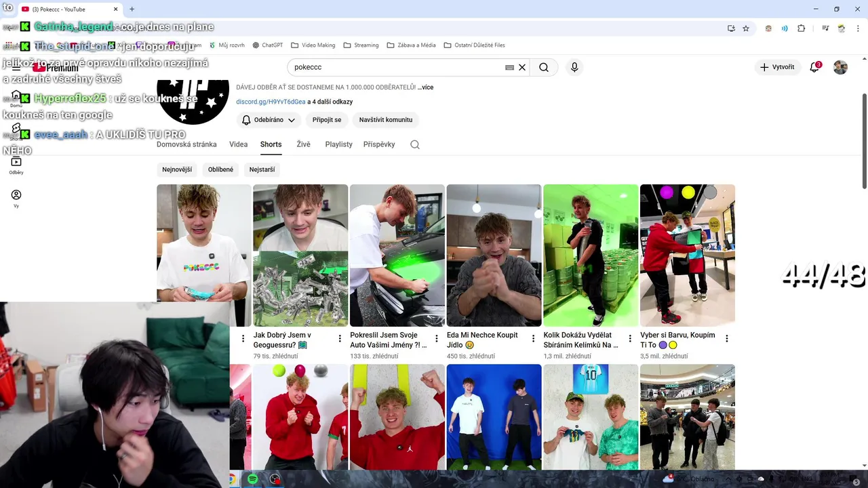Search within channel using magnifier icon
Viewport: 868px width, 488px height.
tap(415, 144)
